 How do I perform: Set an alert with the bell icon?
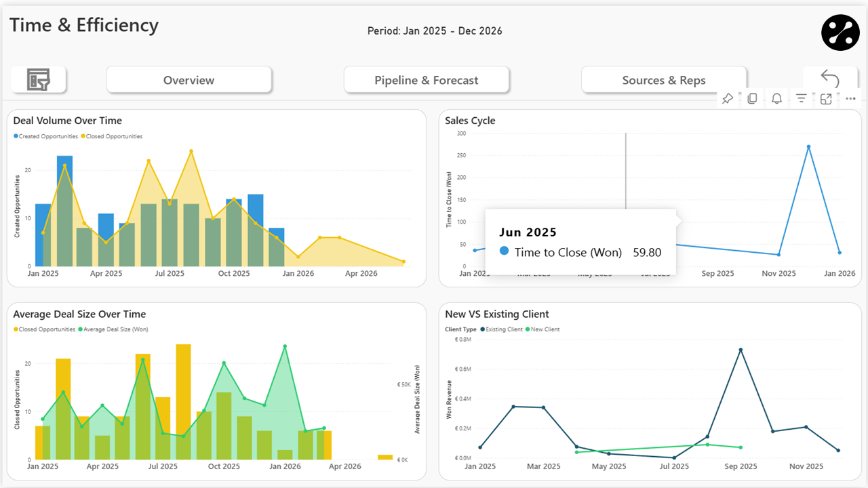777,99
